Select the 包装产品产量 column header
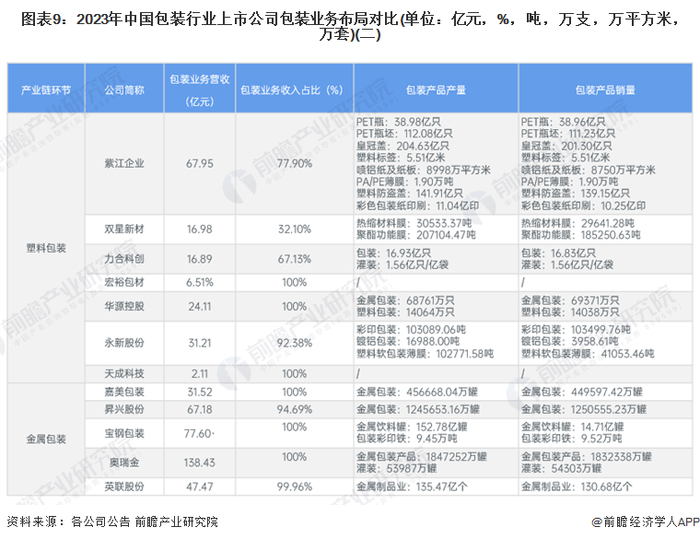 [x=436, y=90]
